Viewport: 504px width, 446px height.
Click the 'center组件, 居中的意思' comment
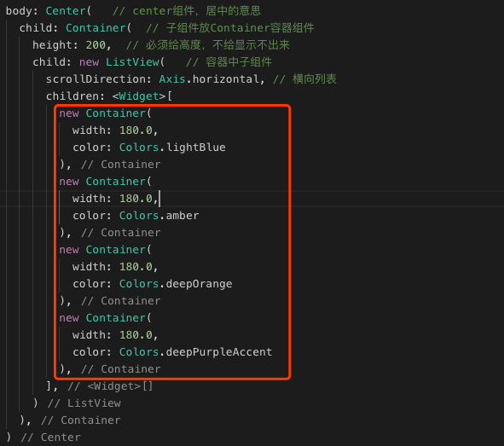point(187,11)
